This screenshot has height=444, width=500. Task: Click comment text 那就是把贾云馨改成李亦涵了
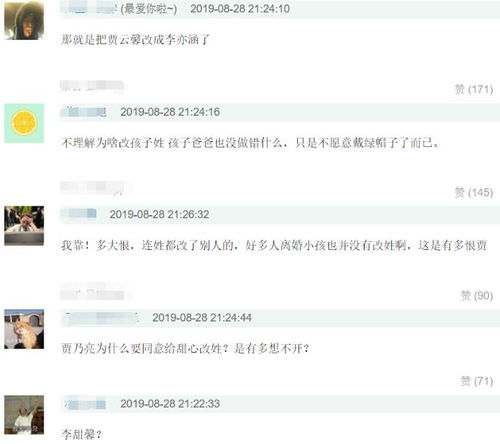[x=135, y=40]
